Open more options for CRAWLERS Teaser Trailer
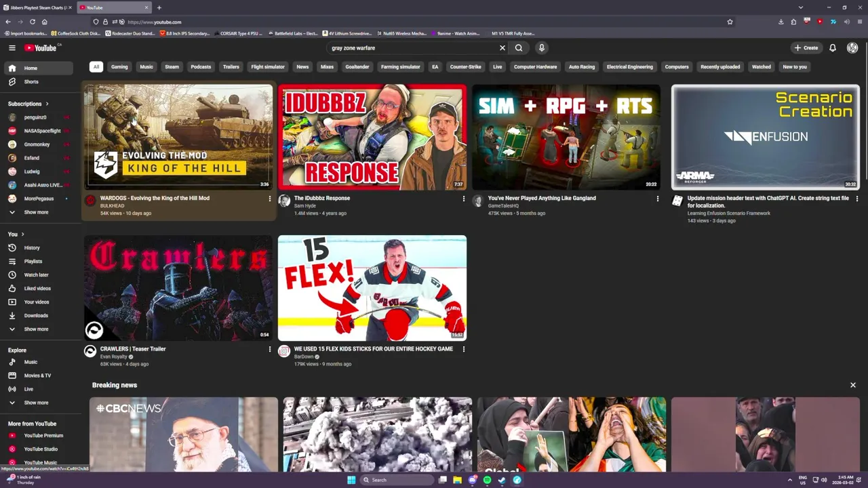Viewport: 868px width, 488px height. pyautogui.click(x=269, y=349)
